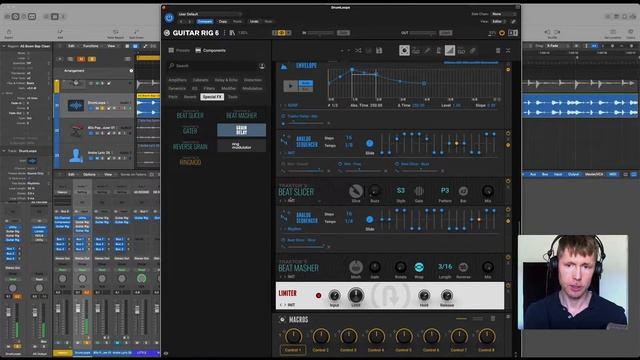Select the Beat Slicer component
640x360 pixels.
pyautogui.click(x=190, y=116)
